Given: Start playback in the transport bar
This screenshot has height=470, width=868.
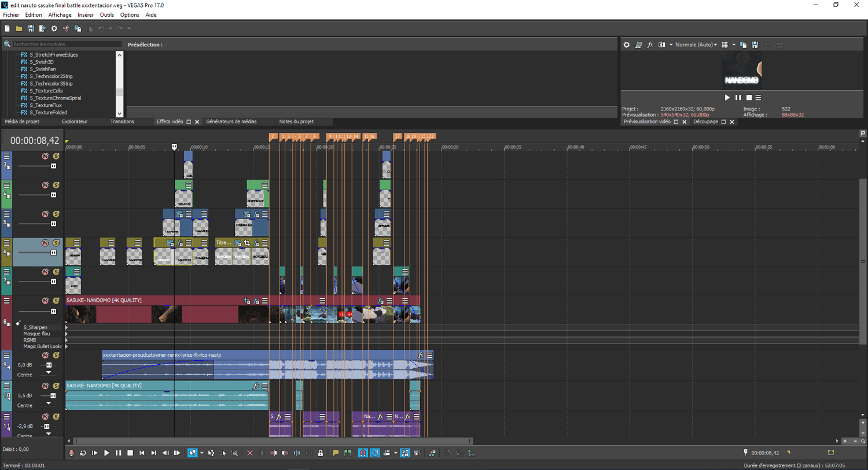Looking at the screenshot, I should pos(106,453).
